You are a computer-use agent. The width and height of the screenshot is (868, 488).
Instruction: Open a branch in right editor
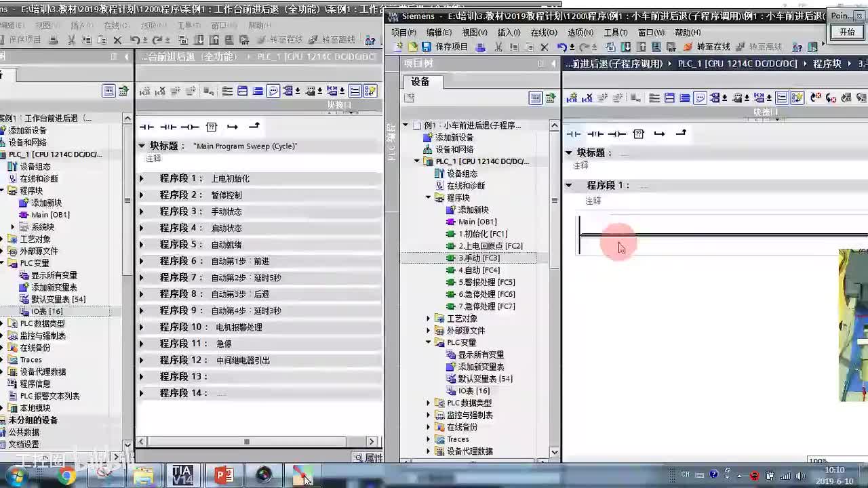coord(659,134)
